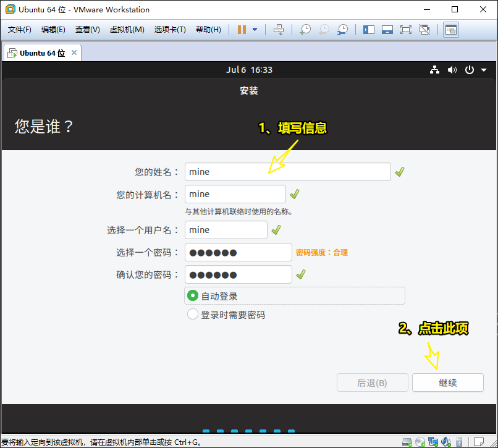Click Send Ctrl+Alt+Del toolbar icon
The width and height of the screenshot is (498, 448).
click(279, 30)
